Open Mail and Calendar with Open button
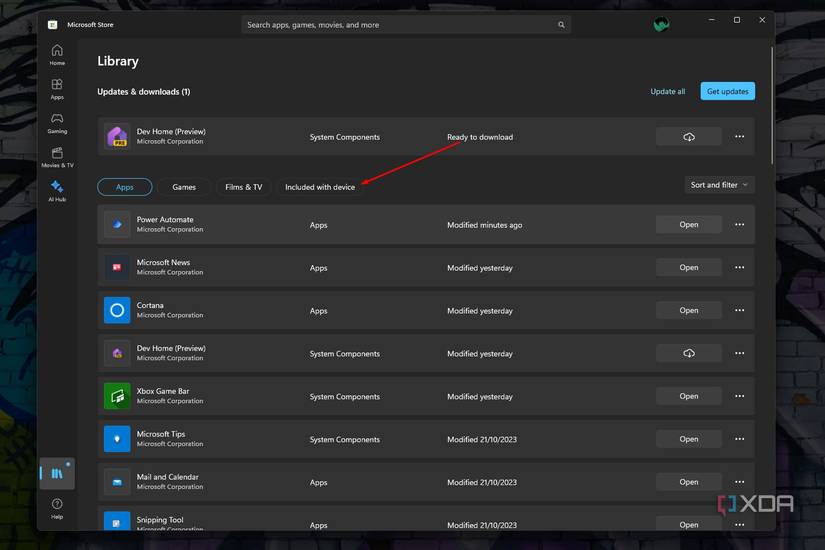The height and width of the screenshot is (550, 825). (x=688, y=482)
